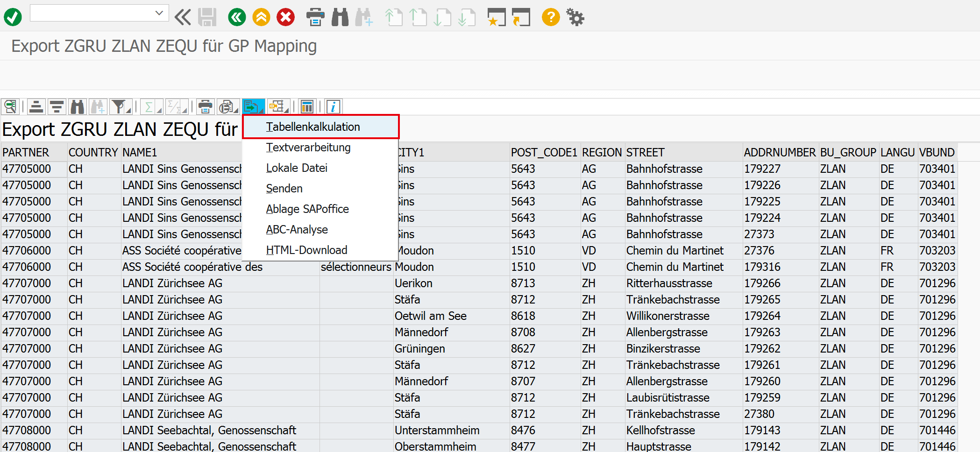Click the highlighted Export icon

pyautogui.click(x=251, y=106)
